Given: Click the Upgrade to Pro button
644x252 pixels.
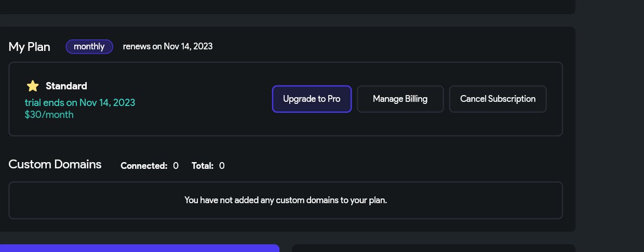Looking at the screenshot, I should click(x=312, y=99).
